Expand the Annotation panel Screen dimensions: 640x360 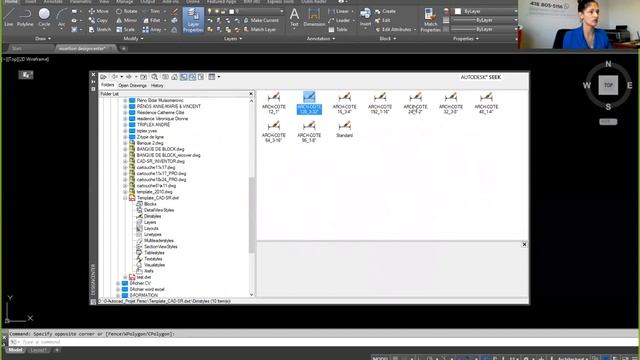pos(320,38)
